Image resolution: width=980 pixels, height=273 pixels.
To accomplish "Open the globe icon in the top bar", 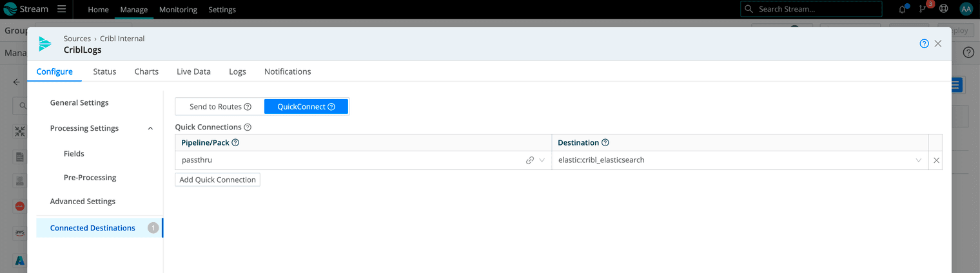I will coord(944,9).
